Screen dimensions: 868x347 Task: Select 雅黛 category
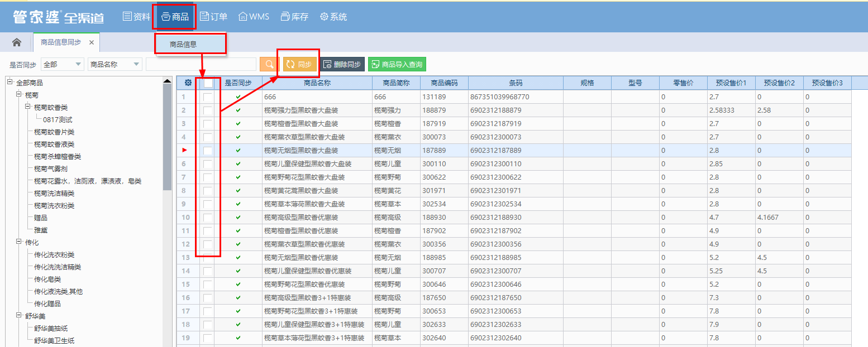41,230
